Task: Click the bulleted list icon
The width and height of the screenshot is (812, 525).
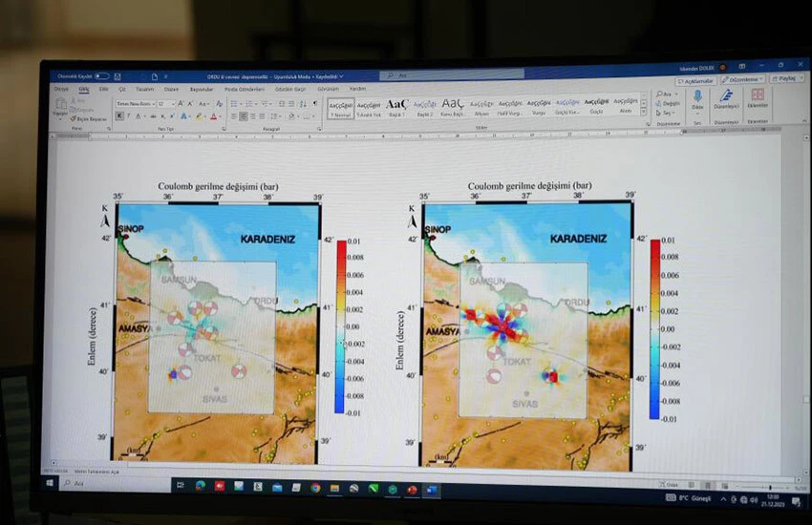Action: 235,102
